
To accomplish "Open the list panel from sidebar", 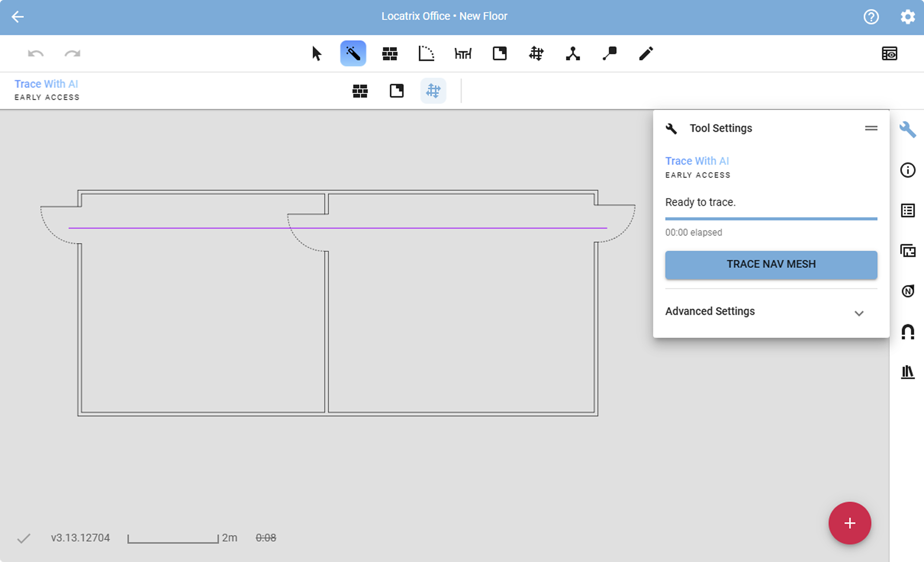I will [x=908, y=211].
